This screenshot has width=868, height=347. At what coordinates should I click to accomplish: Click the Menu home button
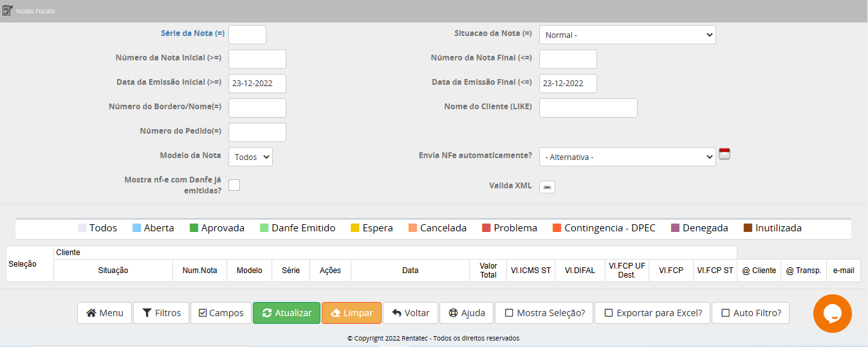pyautogui.click(x=104, y=313)
